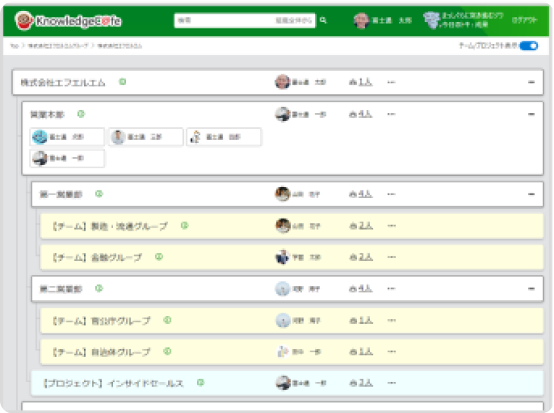Screen dimensions: 554x413
Task: Open the 営業本部 member card 富士通 四郎
Action: pos(224,137)
